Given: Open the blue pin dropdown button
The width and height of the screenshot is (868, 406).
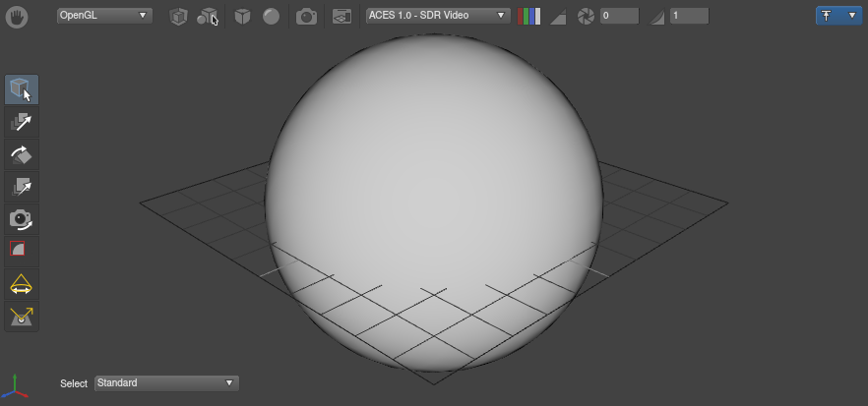Looking at the screenshot, I should pyautogui.click(x=838, y=16).
